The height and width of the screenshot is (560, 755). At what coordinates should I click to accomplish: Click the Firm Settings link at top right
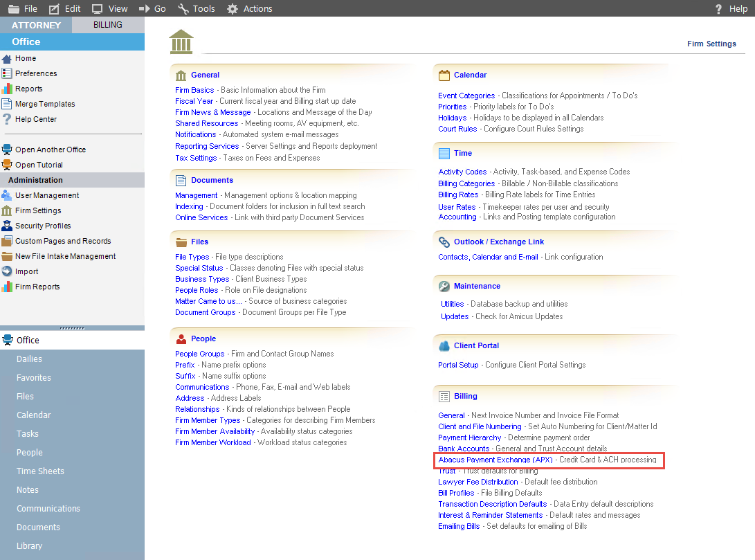pos(711,44)
